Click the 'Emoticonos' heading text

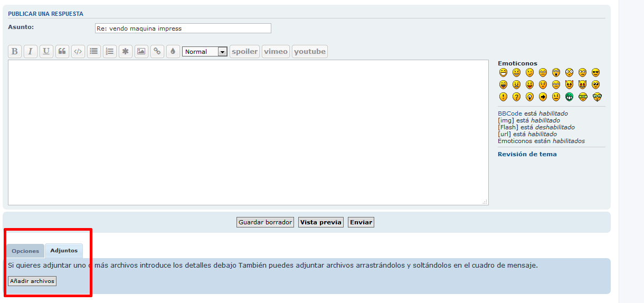point(517,63)
